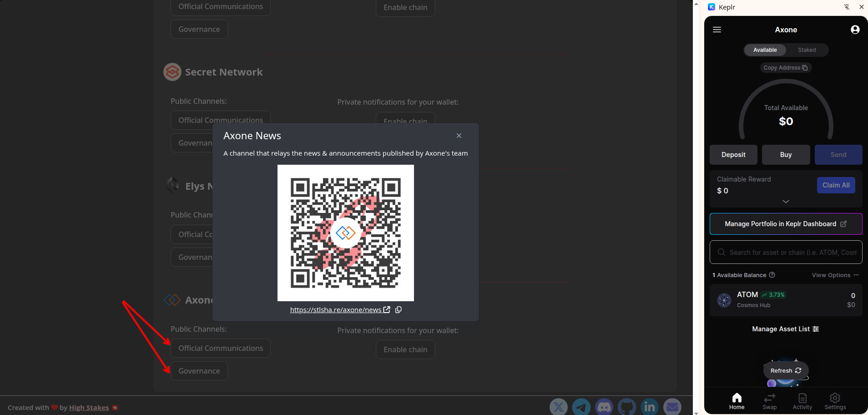Open the Keplr hamburger menu
The height and width of the screenshot is (415, 868).
coord(717,30)
